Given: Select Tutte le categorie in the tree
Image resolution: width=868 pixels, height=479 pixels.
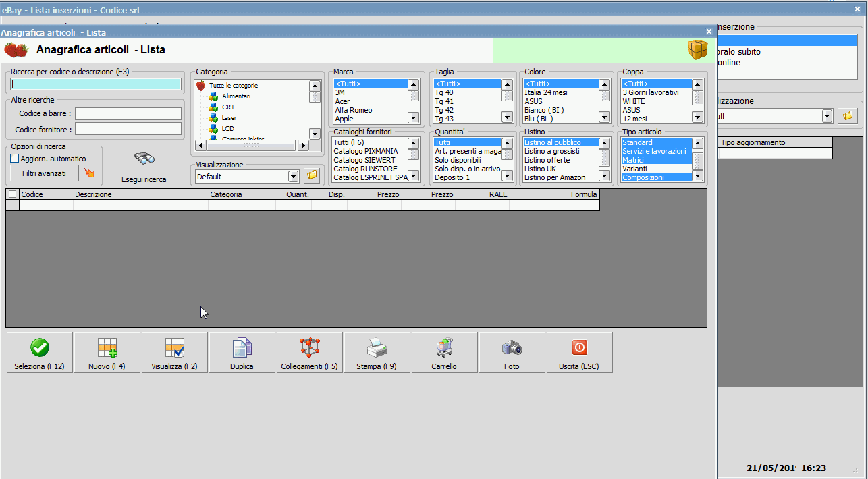Looking at the screenshot, I should click(x=234, y=86).
